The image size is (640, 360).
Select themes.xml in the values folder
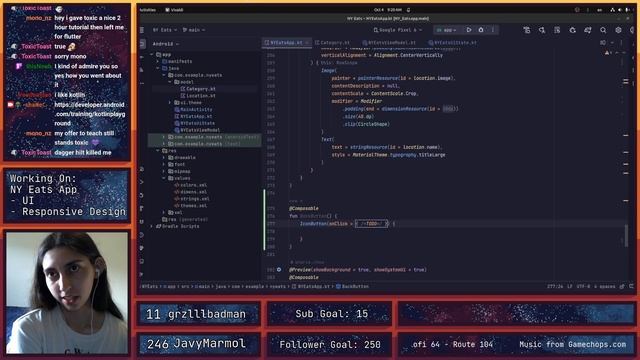point(191,206)
